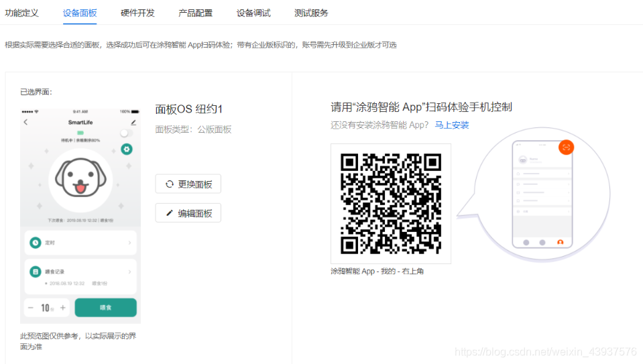Follow the 马上安装 link
Viewport: 643px width, 364px height.
pos(452,125)
